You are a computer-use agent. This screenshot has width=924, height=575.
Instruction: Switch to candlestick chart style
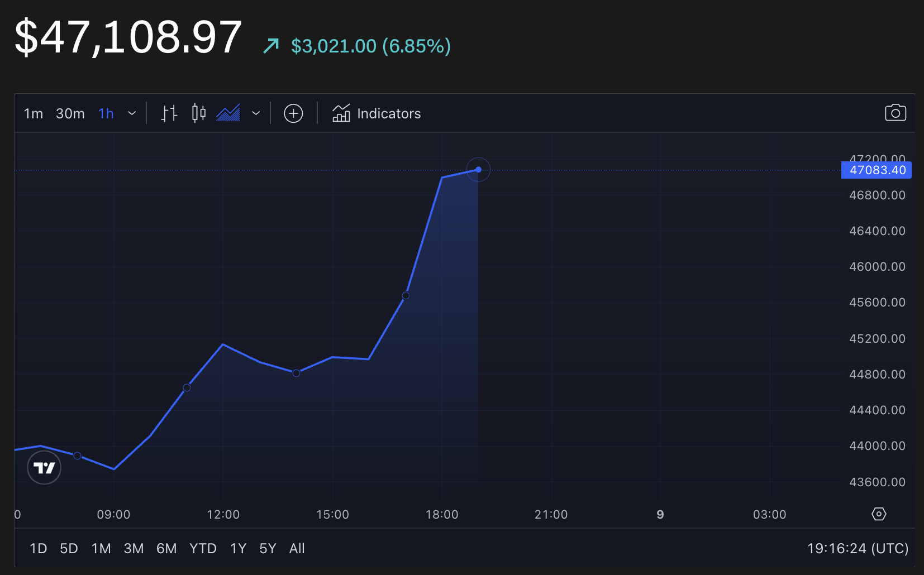199,113
